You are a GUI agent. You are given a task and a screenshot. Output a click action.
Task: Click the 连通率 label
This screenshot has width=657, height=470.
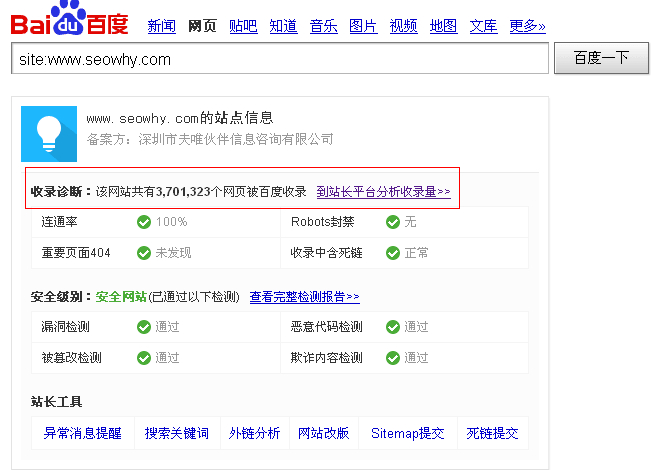(59, 222)
